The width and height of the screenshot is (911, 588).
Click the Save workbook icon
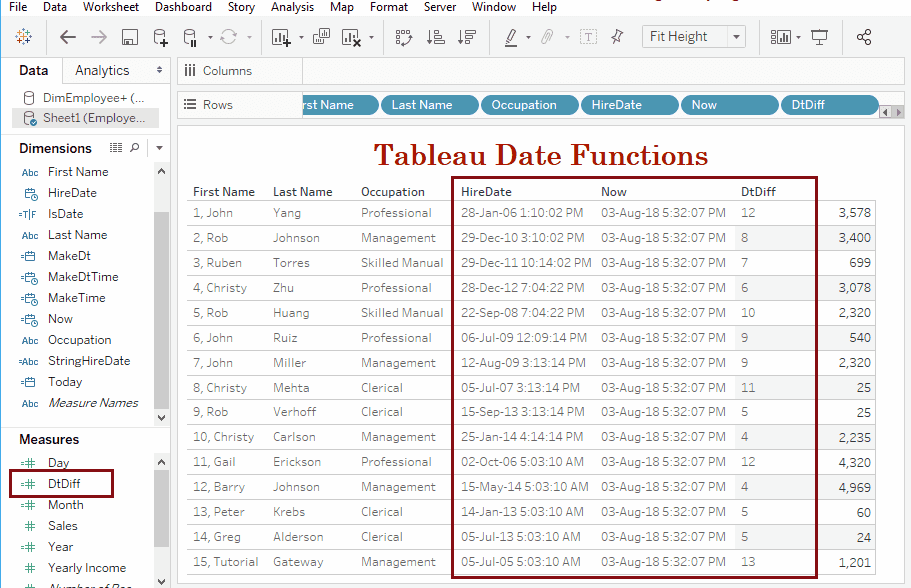(131, 37)
